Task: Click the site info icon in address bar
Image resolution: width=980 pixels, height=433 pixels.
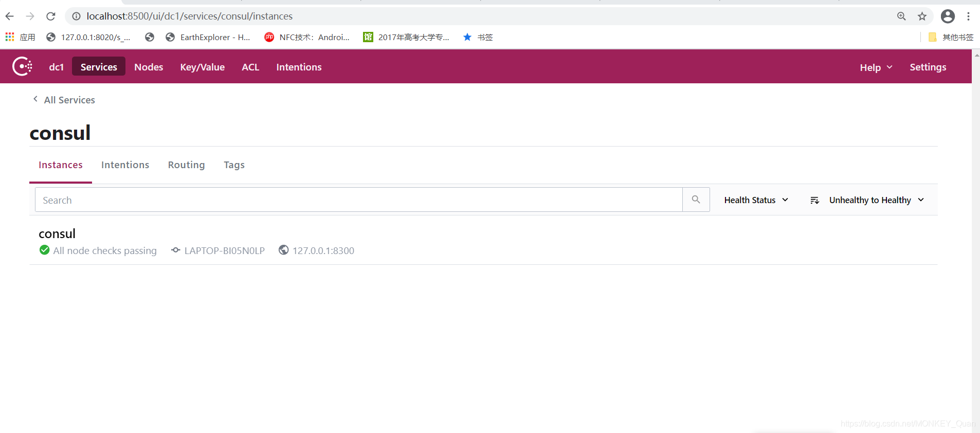Action: coord(76,16)
